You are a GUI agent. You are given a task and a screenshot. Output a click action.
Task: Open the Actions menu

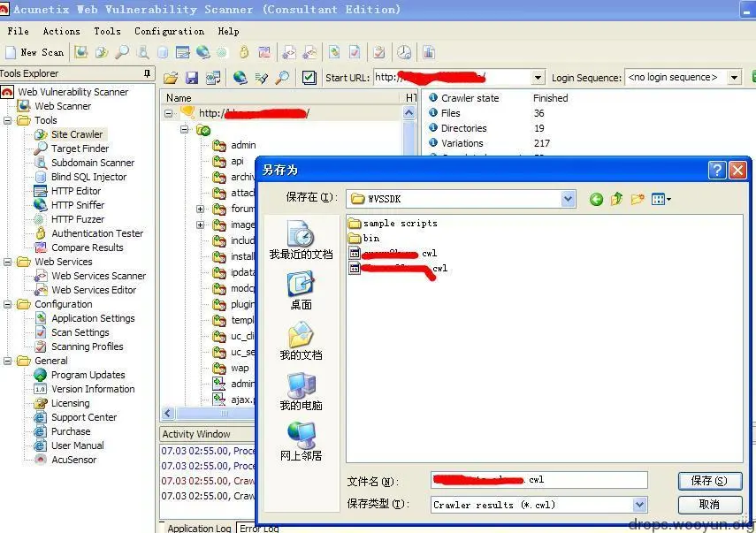(x=60, y=31)
